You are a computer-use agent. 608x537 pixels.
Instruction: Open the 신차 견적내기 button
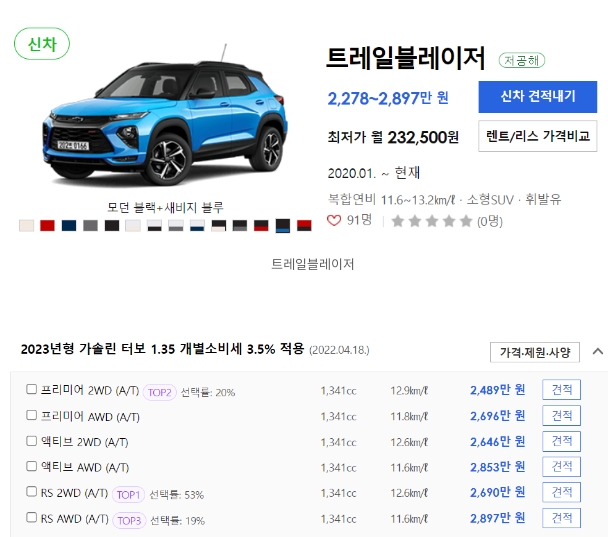(537, 97)
